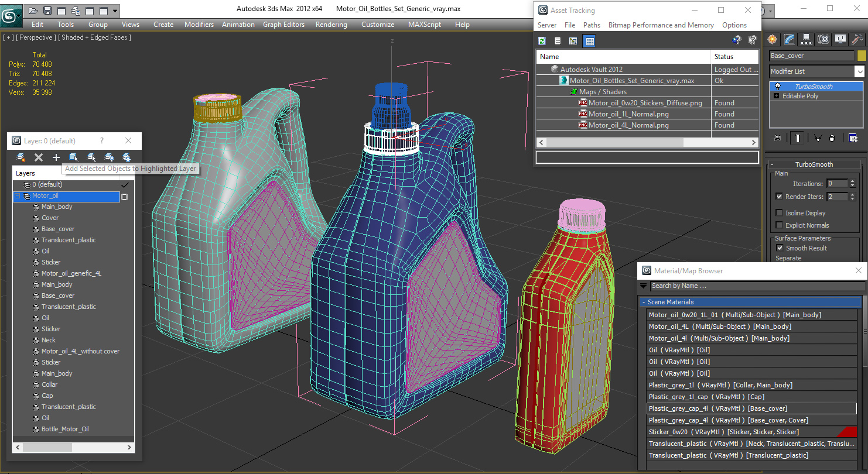The height and width of the screenshot is (474, 868).
Task: Click the Base_cover object color swatch
Action: pyautogui.click(x=861, y=56)
